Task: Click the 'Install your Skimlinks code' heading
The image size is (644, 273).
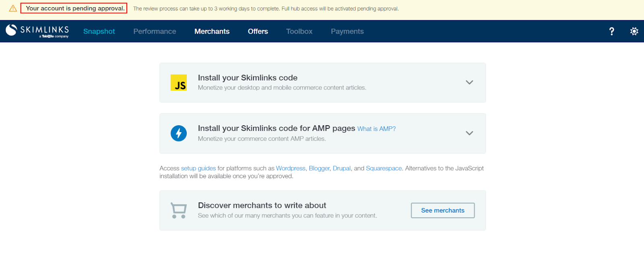Action: (248, 78)
